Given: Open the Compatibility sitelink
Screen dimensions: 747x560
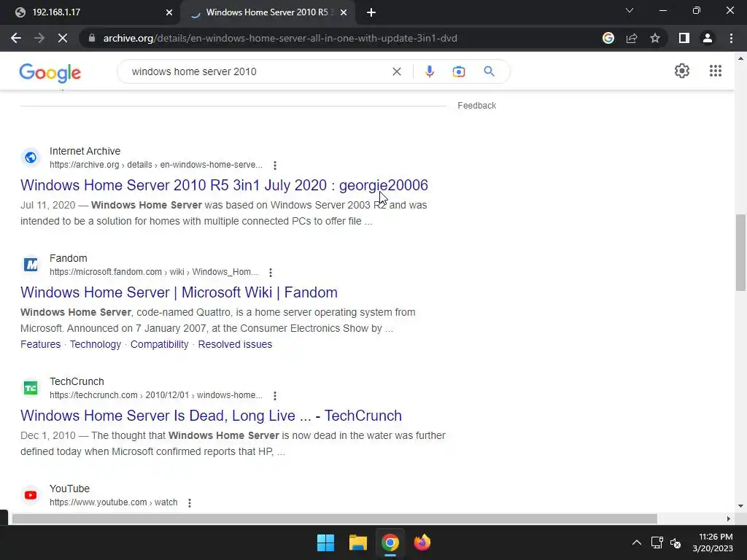Looking at the screenshot, I should (160, 344).
